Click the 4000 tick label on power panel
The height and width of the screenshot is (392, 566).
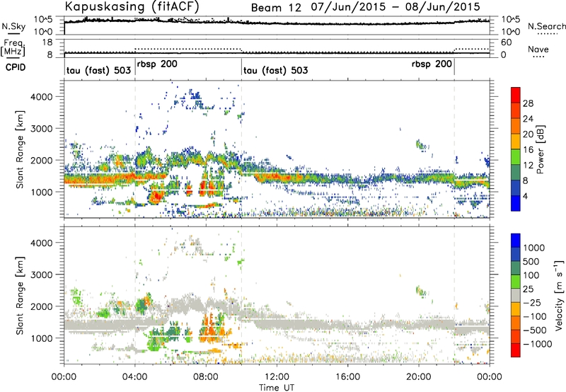41,97
